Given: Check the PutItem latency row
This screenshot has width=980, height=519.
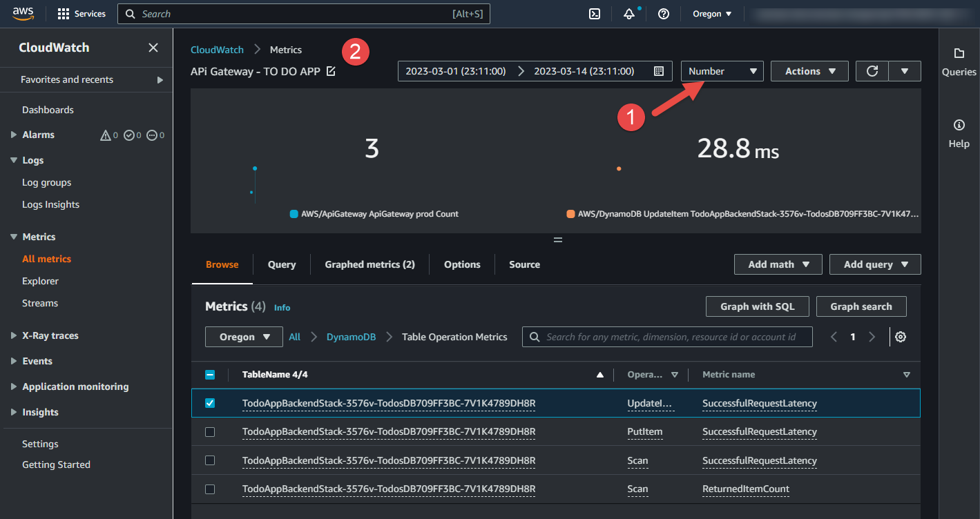Looking at the screenshot, I should (210, 432).
